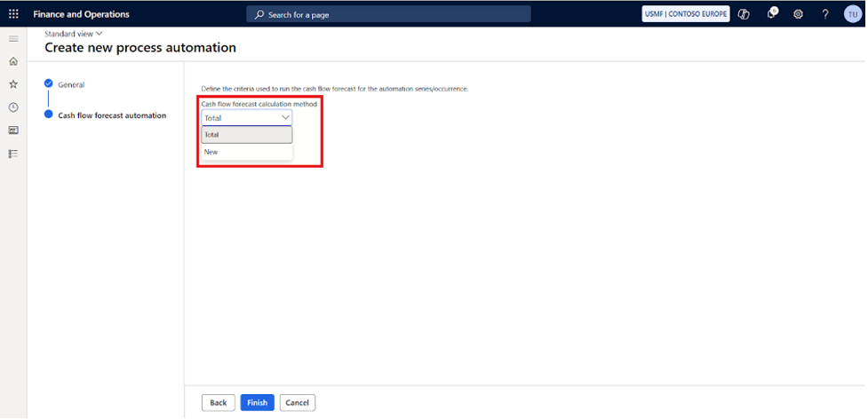
Task: Open Favorites star in sidebar
Action: pos(13,84)
